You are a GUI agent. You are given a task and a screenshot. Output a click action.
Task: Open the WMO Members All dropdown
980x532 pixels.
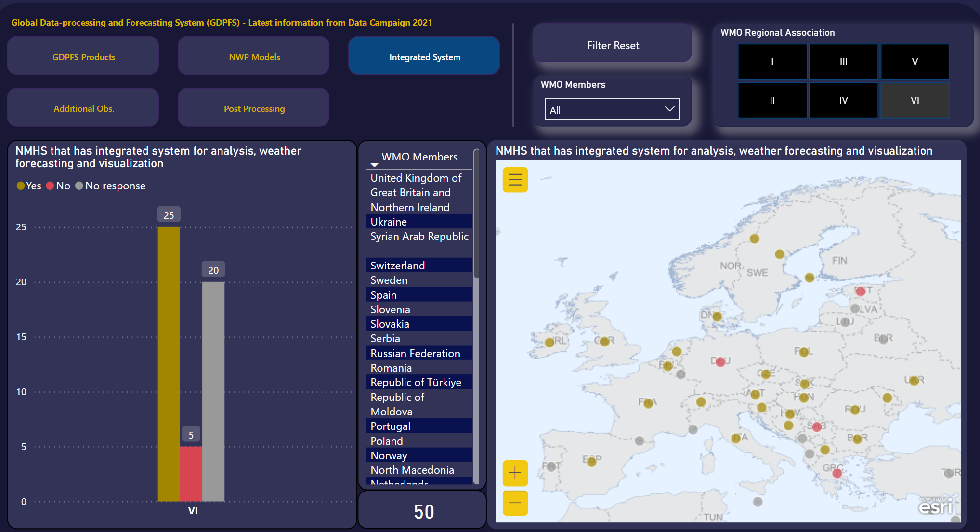[612, 109]
